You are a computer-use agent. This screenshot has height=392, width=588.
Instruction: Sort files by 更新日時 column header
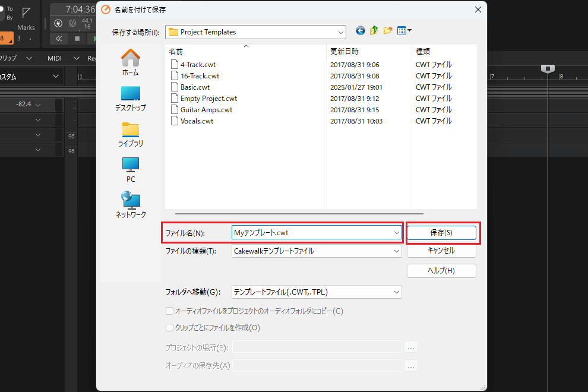coord(344,52)
